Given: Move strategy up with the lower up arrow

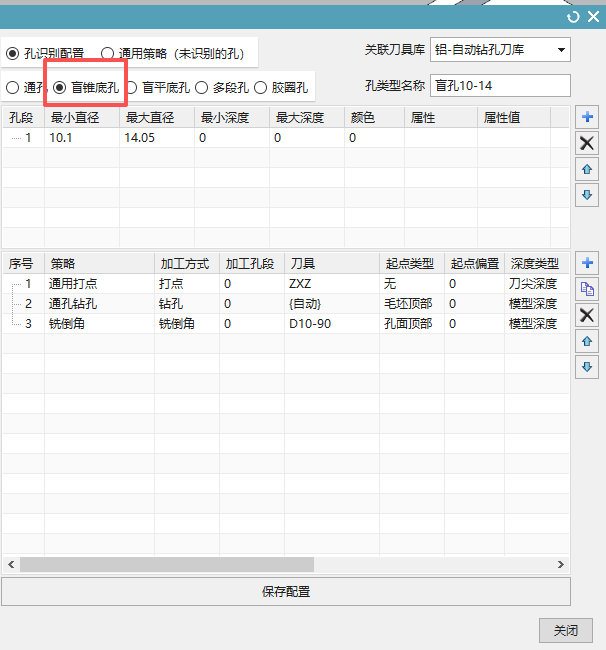Looking at the screenshot, I should click(587, 341).
